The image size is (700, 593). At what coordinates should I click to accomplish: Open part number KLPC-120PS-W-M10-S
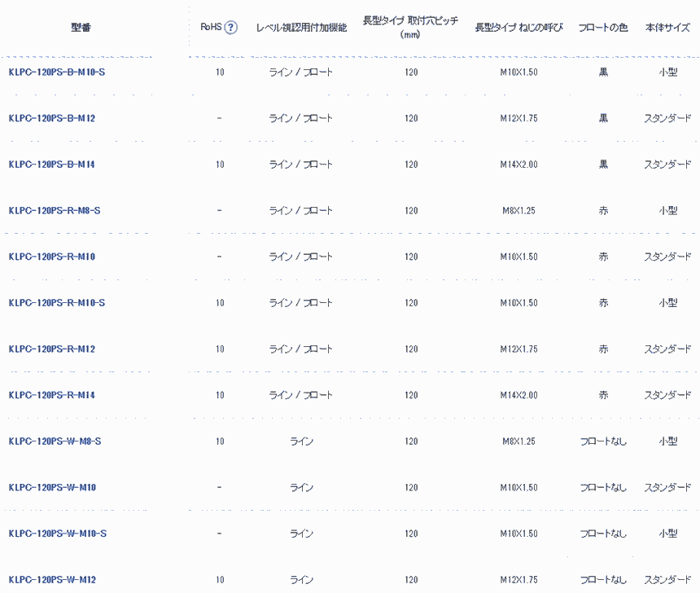click(x=57, y=534)
